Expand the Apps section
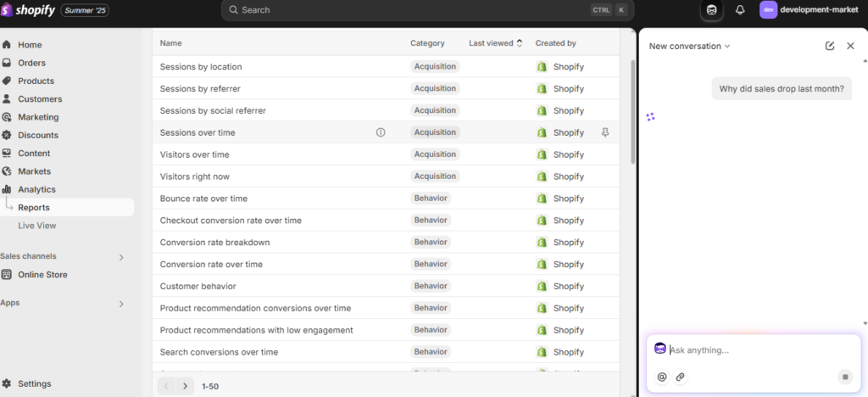868x397 pixels. pos(121,304)
